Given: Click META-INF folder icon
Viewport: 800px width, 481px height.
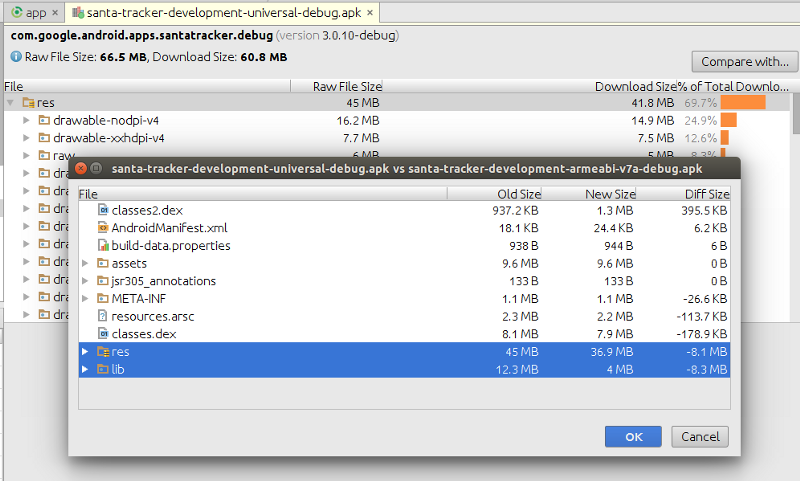Looking at the screenshot, I should (103, 298).
